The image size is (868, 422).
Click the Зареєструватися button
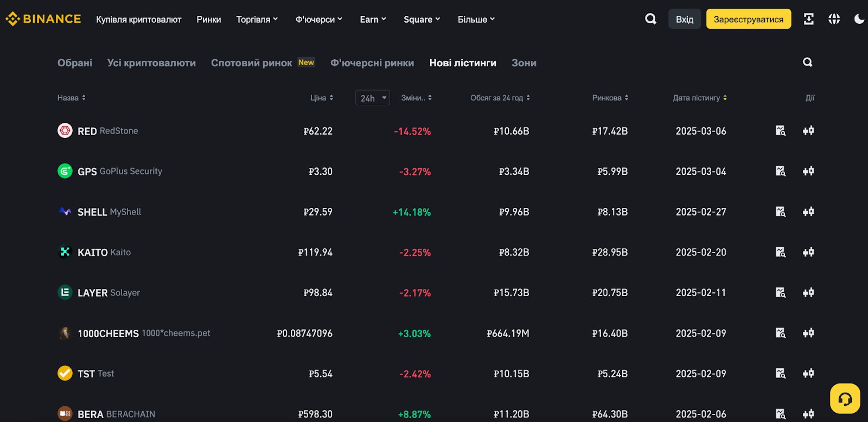click(749, 19)
